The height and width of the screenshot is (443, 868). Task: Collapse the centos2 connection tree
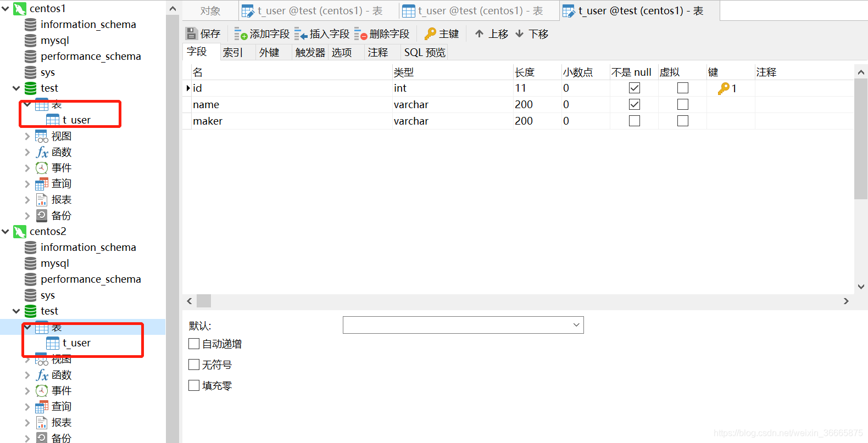coord(5,231)
